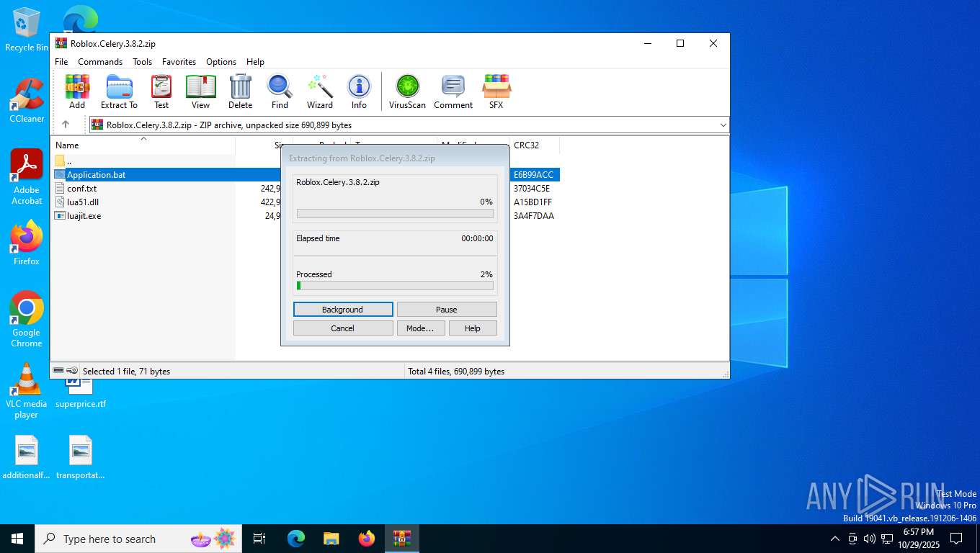Open the Windows Start menu
This screenshot has width=980, height=553.
click(x=17, y=539)
